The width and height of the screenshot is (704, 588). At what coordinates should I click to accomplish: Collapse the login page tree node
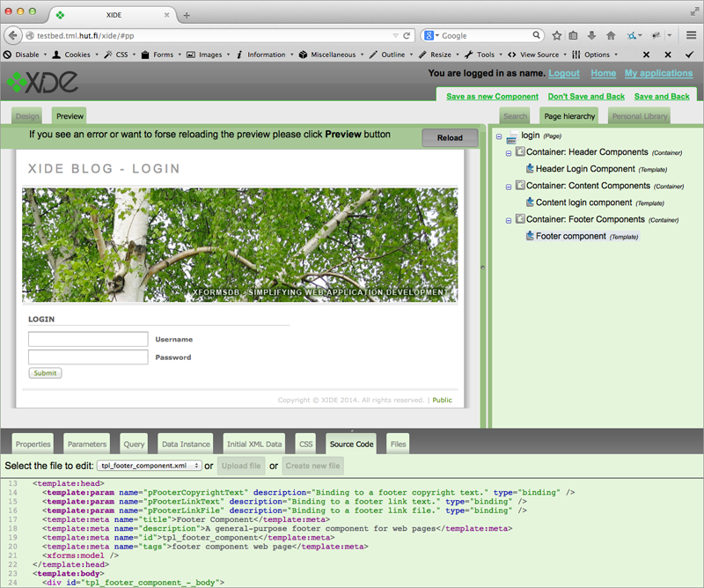tap(499, 136)
